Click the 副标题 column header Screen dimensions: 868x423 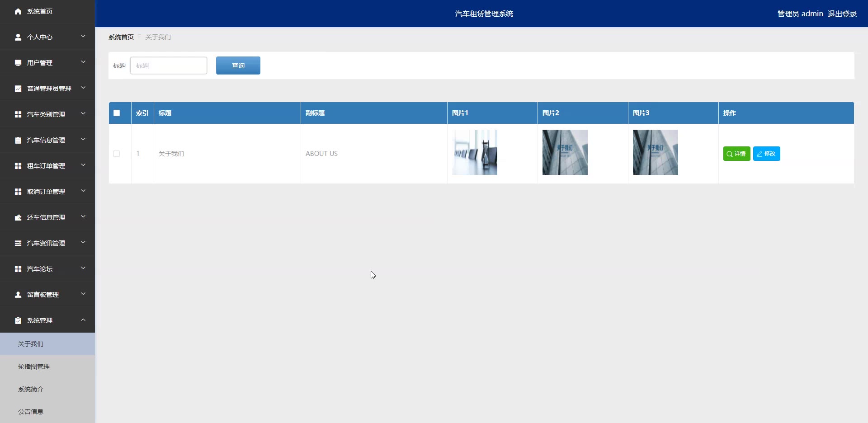tap(374, 113)
